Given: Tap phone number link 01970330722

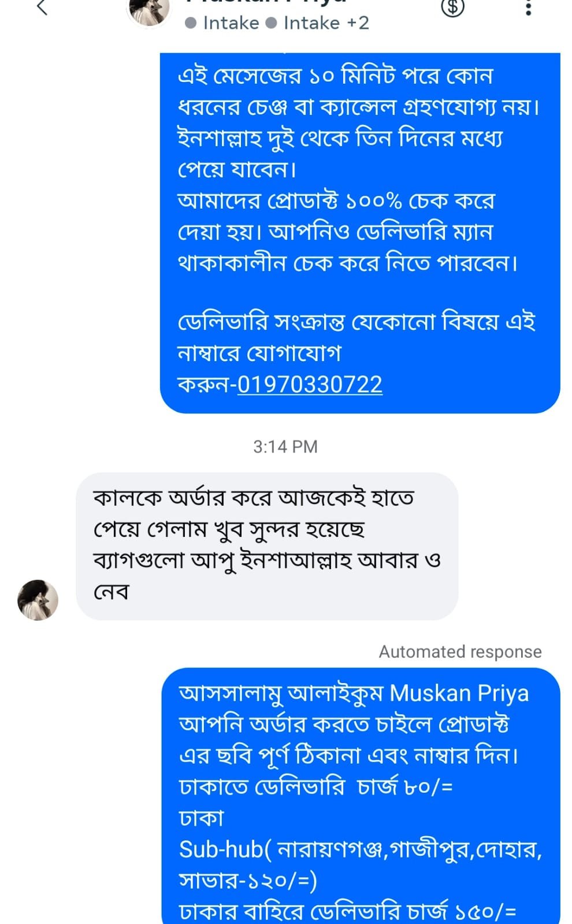Looking at the screenshot, I should [310, 384].
